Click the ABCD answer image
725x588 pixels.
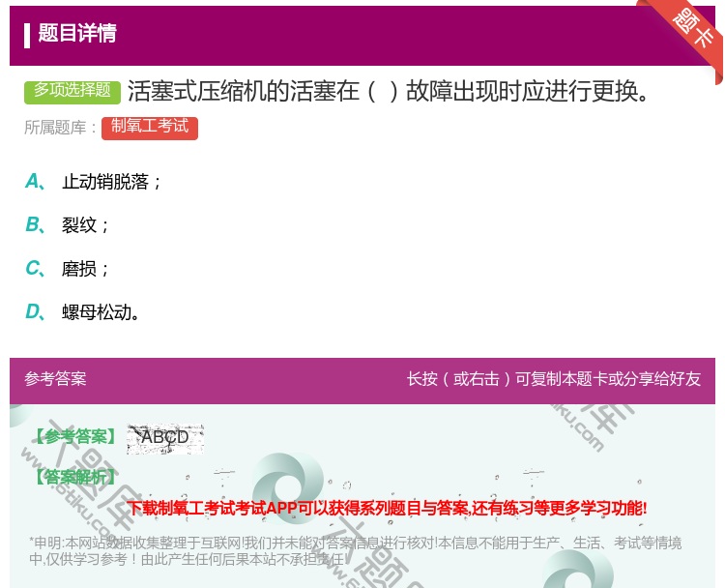pos(165,438)
